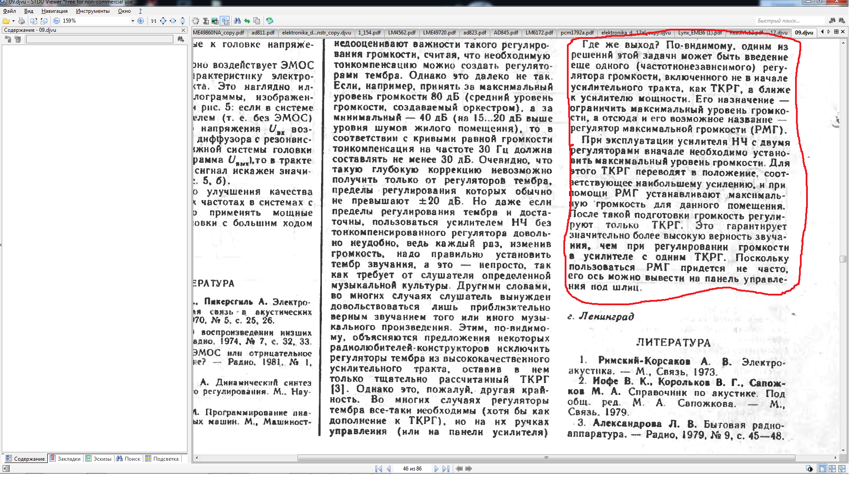Open the ? help menu
Screen dimensions: 868x489
click(140, 11)
